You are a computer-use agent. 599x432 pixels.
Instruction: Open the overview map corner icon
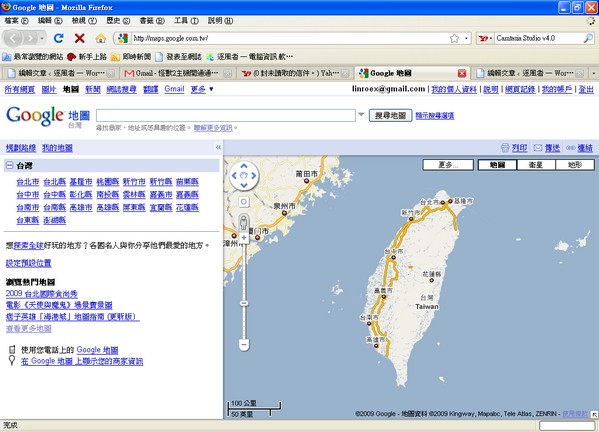click(594, 414)
